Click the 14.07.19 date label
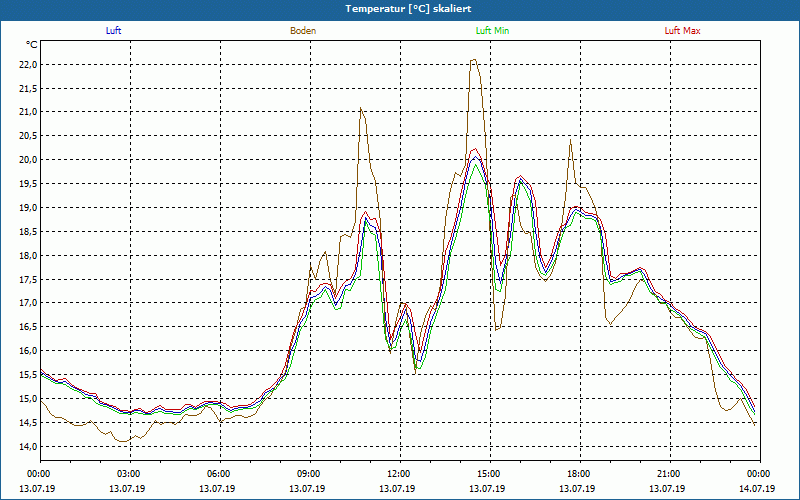800x500 pixels. pyautogui.click(x=757, y=489)
